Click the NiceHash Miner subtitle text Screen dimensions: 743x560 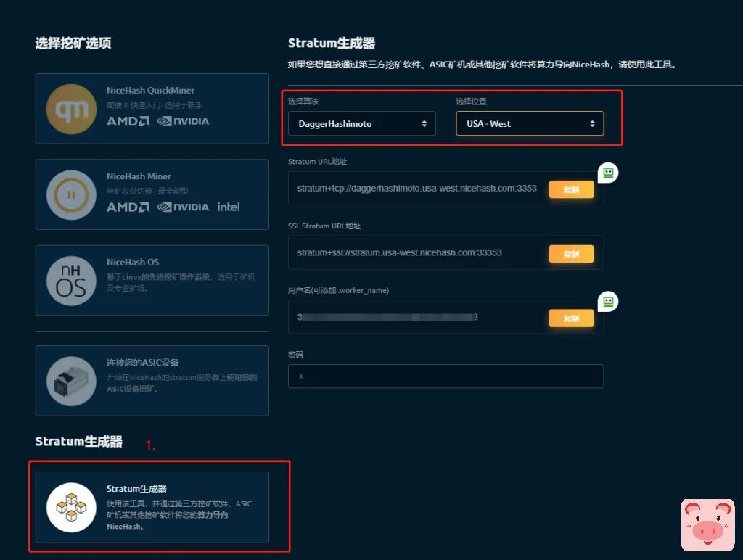147,191
